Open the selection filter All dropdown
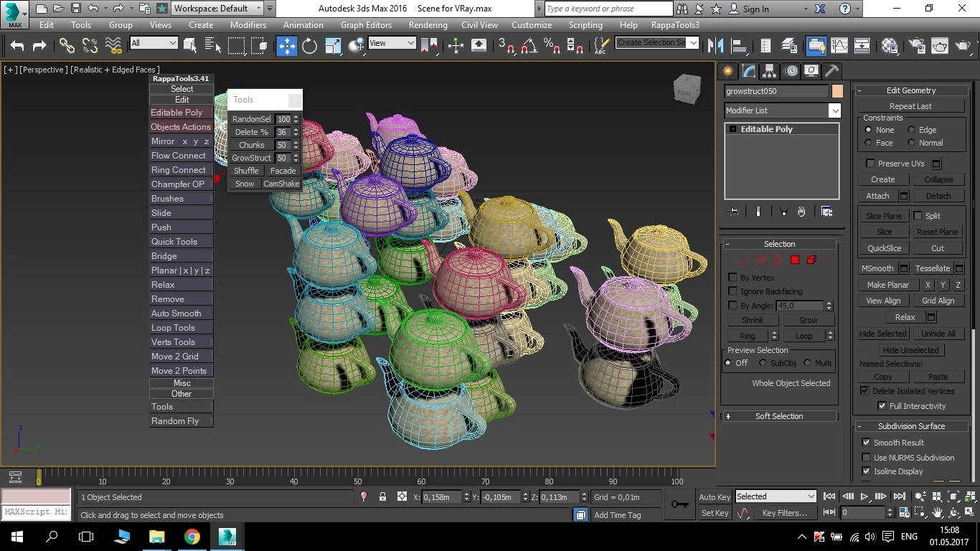The image size is (980, 551). click(154, 43)
